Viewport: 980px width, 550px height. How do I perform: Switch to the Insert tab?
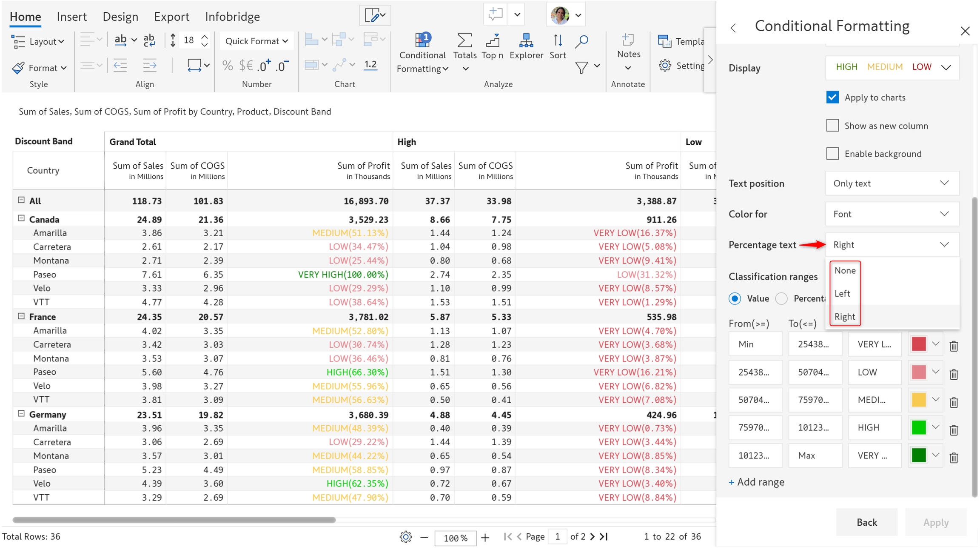pos(71,17)
